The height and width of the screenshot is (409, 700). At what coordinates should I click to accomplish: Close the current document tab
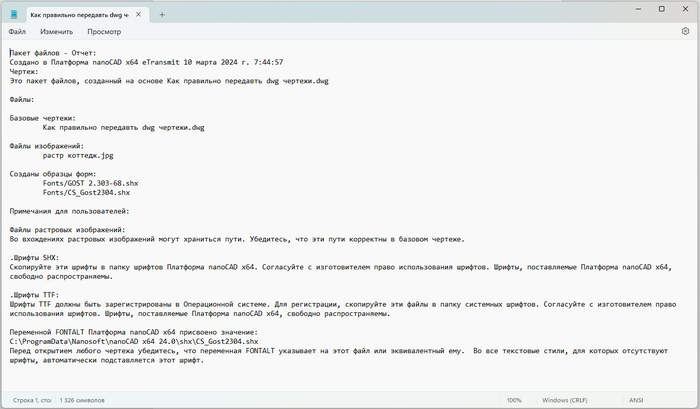tap(138, 15)
